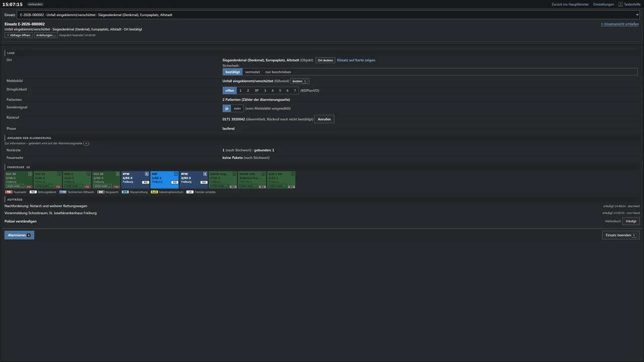Set location certainty to vermutet
644x362 pixels.
pyautogui.click(x=253, y=72)
